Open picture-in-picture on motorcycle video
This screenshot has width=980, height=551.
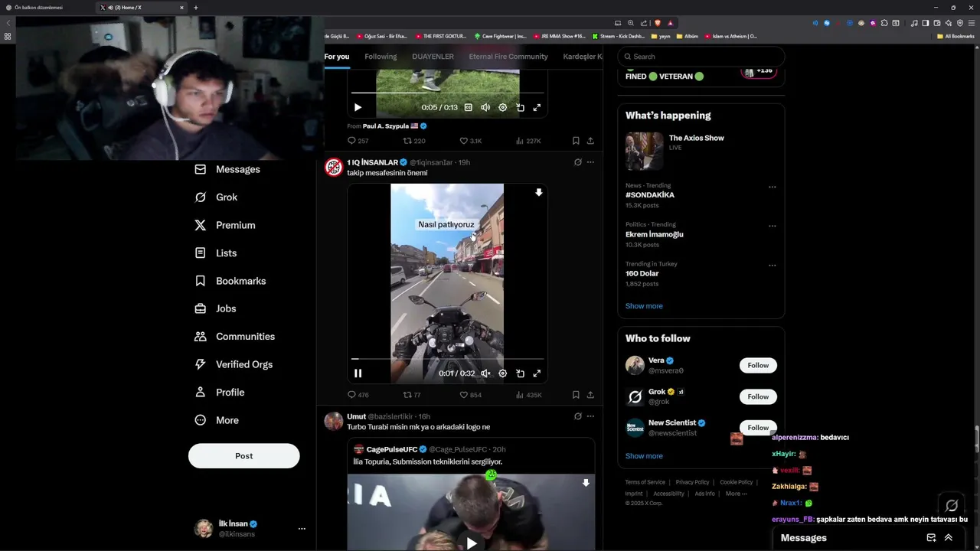coord(520,373)
